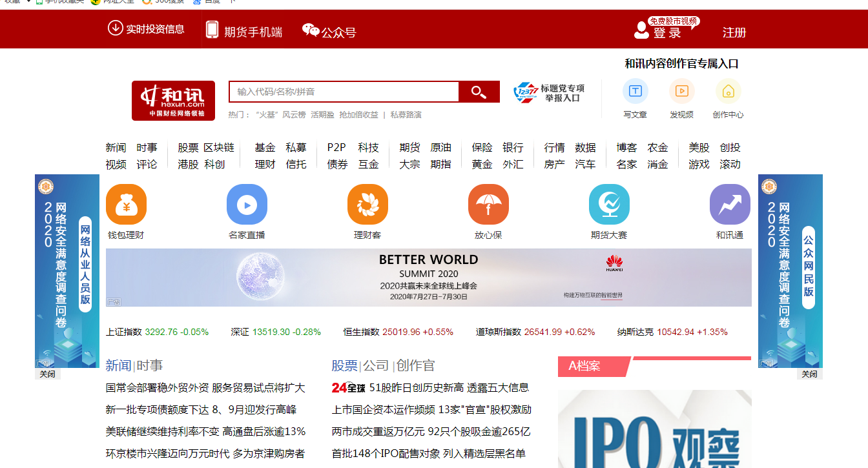Click the 24全球 logo

point(349,388)
